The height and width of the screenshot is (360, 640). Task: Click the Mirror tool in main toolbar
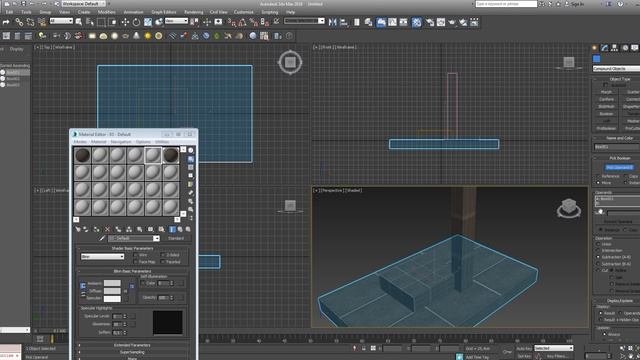333,22
